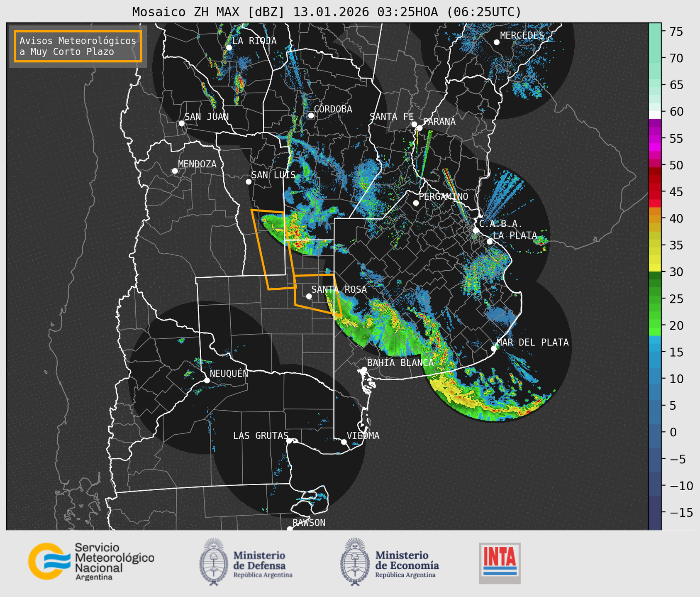Click the SANTA FE city label
This screenshot has width=700, height=597.
(392, 117)
